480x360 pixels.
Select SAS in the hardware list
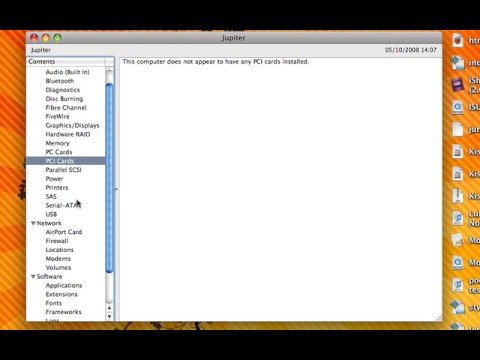pyautogui.click(x=51, y=197)
